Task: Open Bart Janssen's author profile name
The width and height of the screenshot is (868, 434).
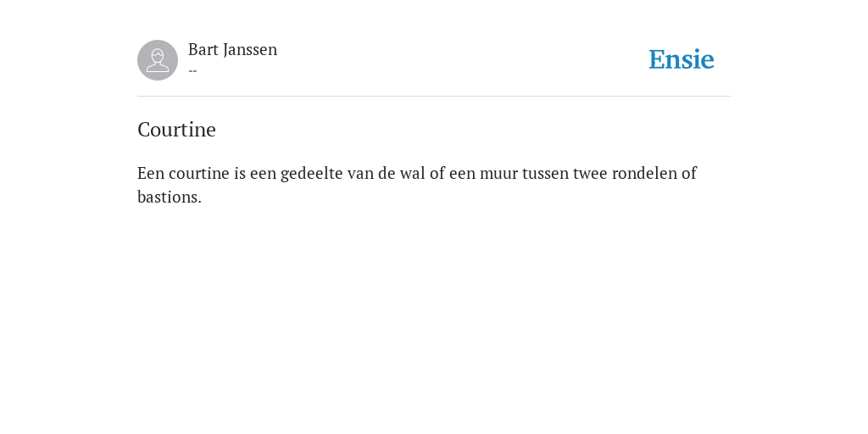Action: click(x=232, y=50)
